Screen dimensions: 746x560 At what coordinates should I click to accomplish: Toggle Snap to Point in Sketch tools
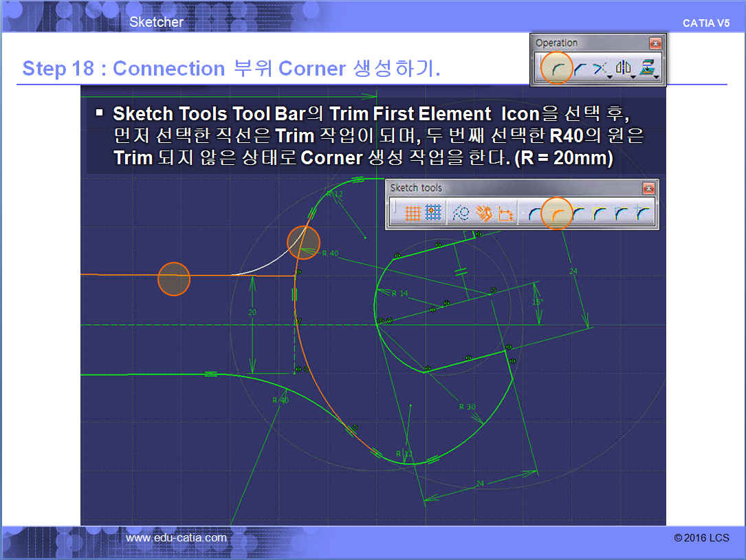click(433, 214)
